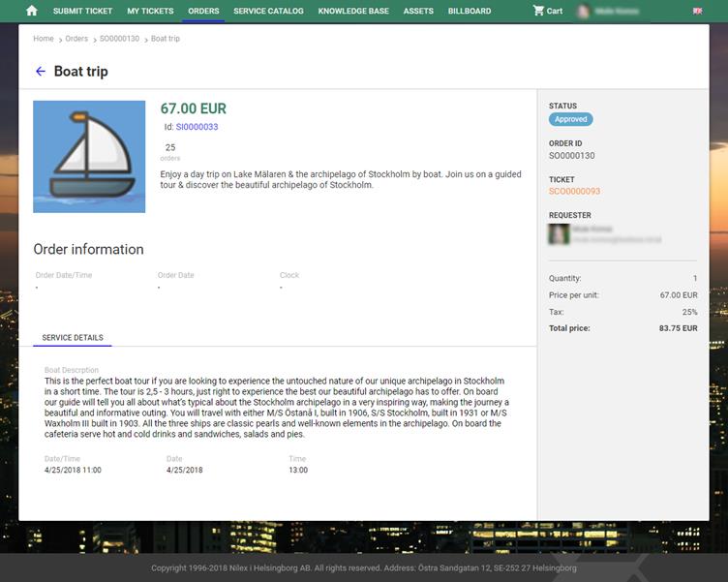Open ticket link SCO0000093
This screenshot has height=582, width=728.
pyautogui.click(x=574, y=192)
